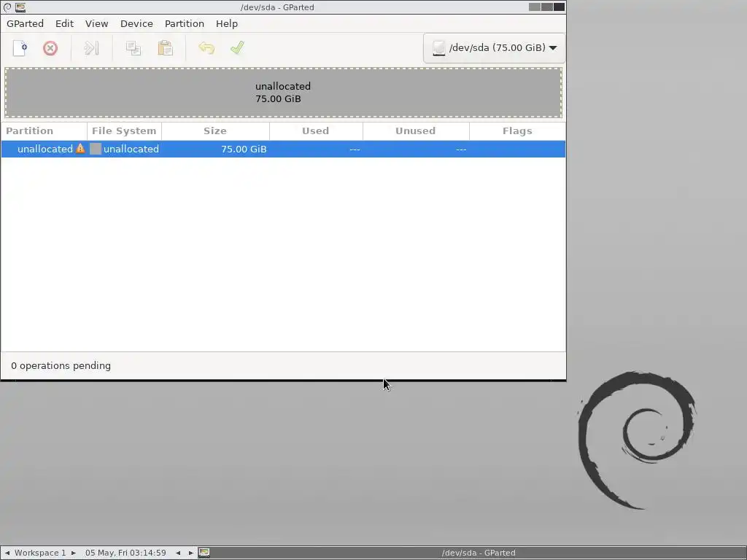Click the Workspace 1 label in taskbar
This screenshot has height=560, width=747.
41,553
